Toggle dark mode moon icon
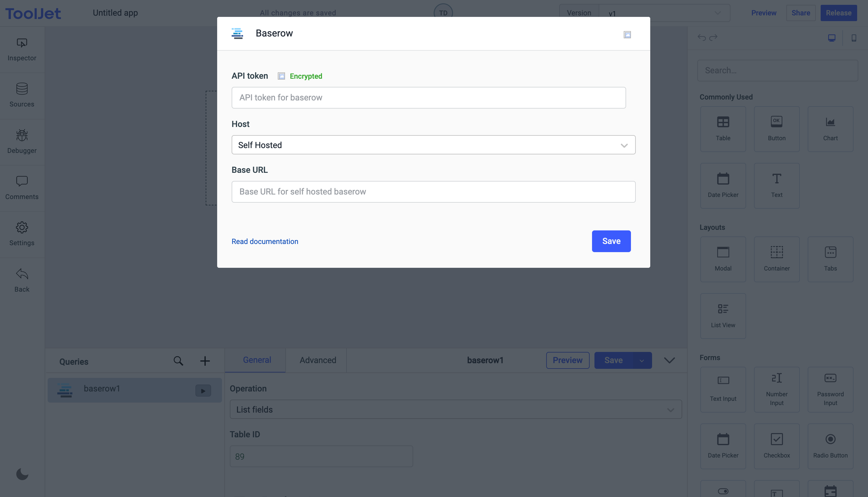Image resolution: width=868 pixels, height=497 pixels. (x=22, y=474)
